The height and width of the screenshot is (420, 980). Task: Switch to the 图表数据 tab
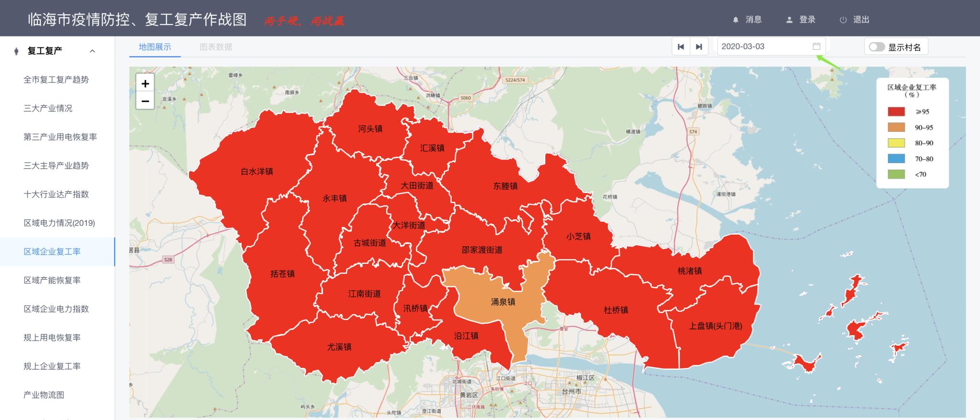(216, 47)
